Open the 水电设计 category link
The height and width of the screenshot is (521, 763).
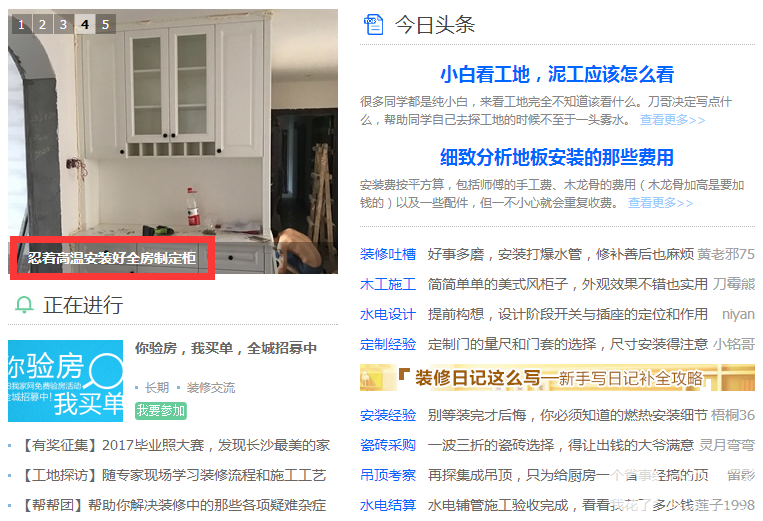pyautogui.click(x=388, y=315)
